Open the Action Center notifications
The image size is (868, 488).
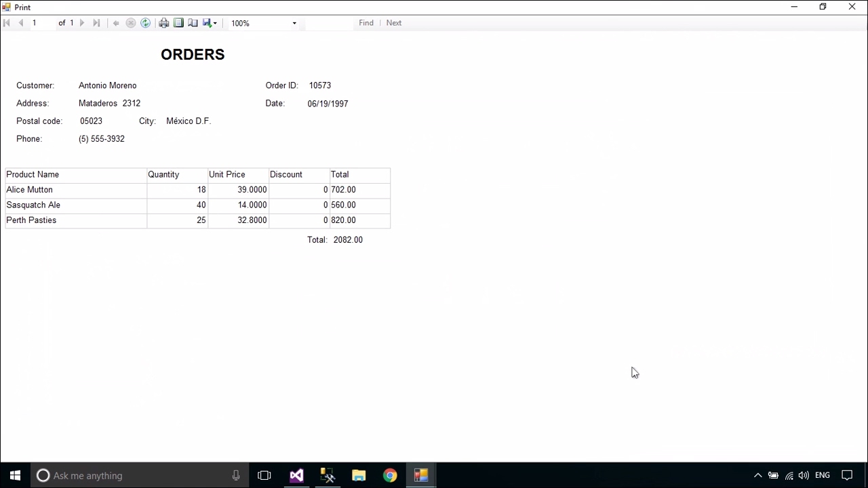click(847, 475)
